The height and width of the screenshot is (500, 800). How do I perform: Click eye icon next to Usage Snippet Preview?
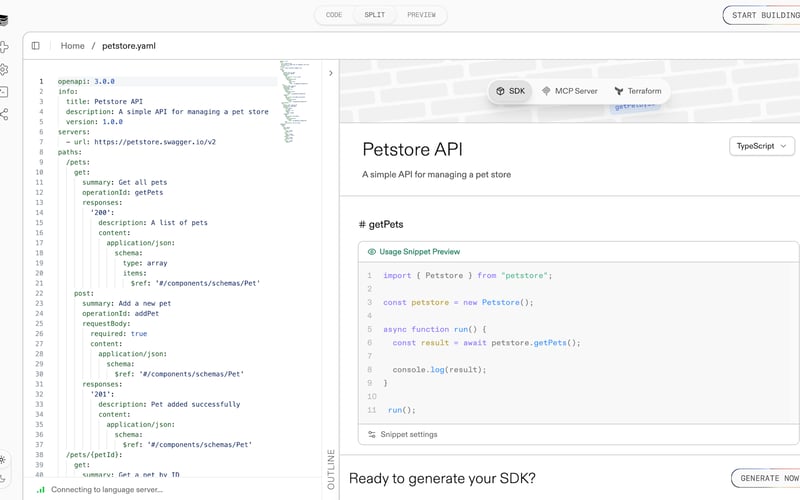coord(371,252)
